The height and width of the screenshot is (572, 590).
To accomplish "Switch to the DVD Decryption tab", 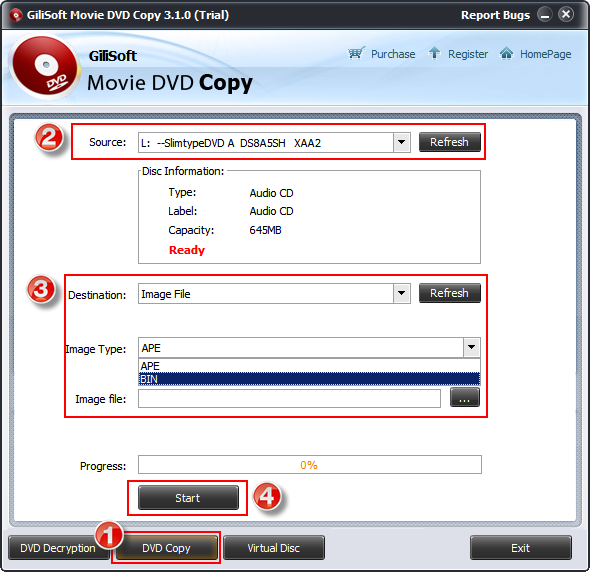I will tap(58, 548).
